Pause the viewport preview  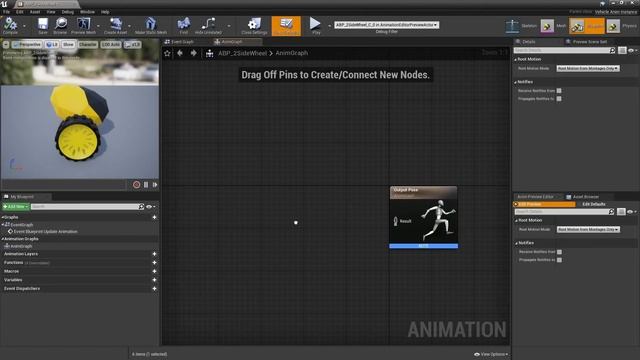(x=146, y=185)
